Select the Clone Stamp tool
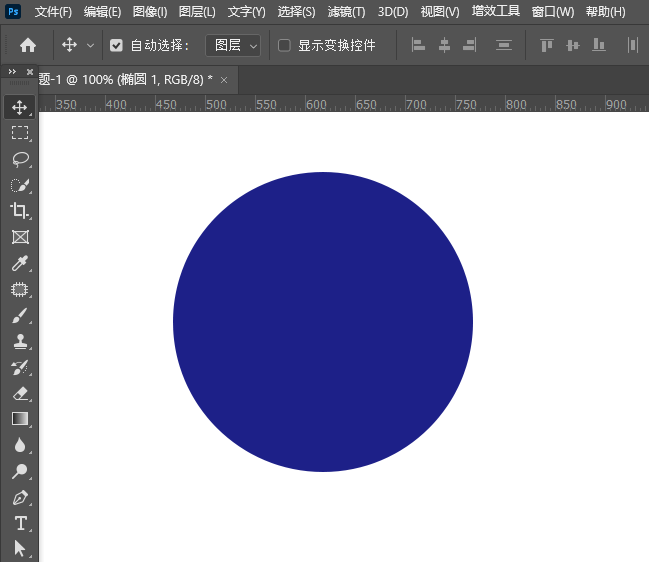This screenshot has width=649, height=562. [x=19, y=342]
